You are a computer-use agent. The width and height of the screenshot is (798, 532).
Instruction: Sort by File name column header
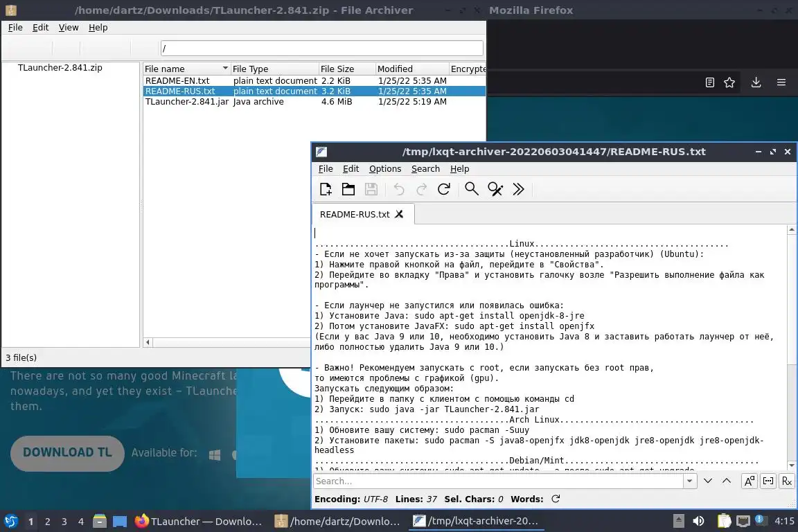186,69
